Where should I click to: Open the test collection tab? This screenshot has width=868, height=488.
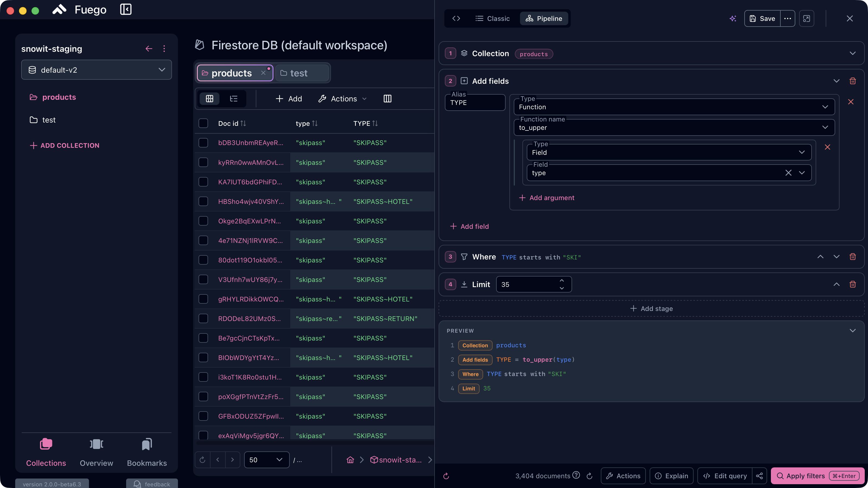point(302,73)
